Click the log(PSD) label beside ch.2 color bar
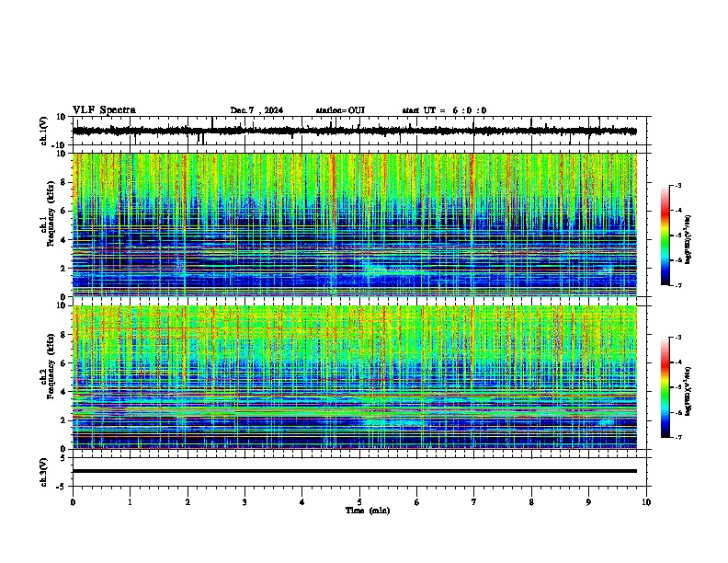 (x=688, y=391)
